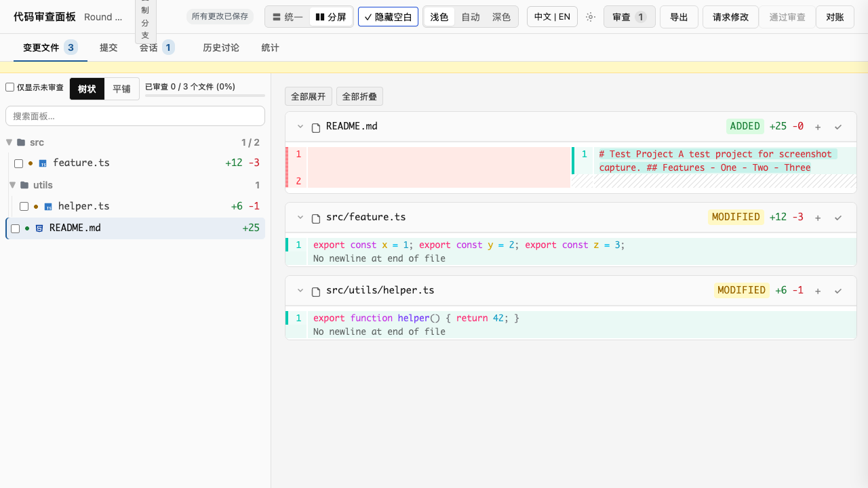The height and width of the screenshot is (488, 868).
Task: Tick the README.md reviewed checkbox in tree
Action: tap(15, 228)
